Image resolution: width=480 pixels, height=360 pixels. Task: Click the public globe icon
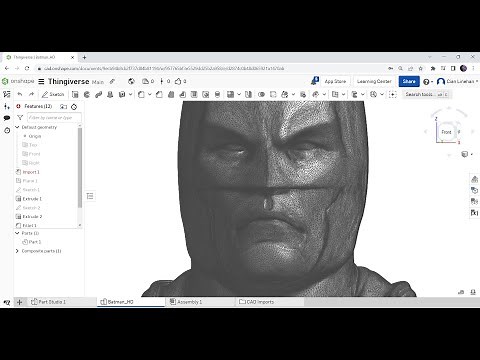pyautogui.click(x=131, y=81)
